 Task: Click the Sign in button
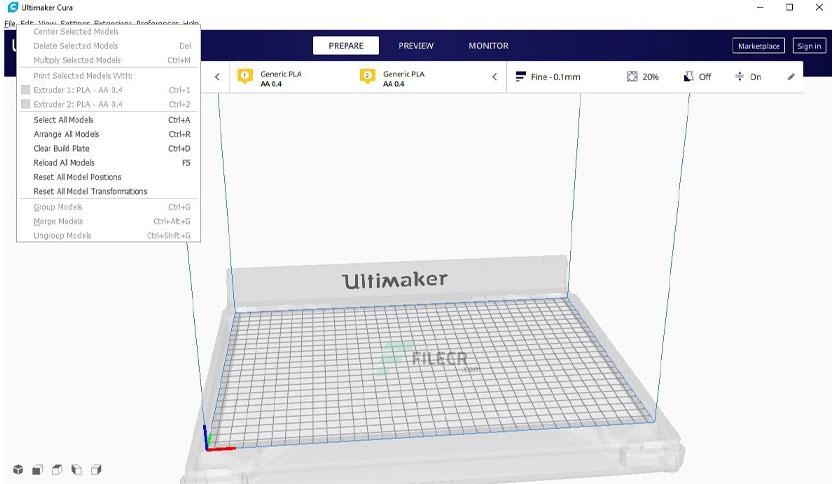(x=809, y=46)
